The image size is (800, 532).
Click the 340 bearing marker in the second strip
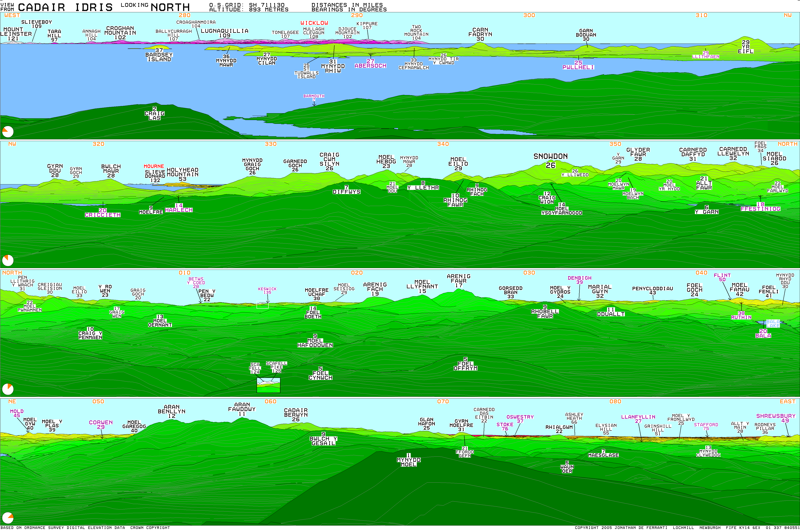[443, 144]
